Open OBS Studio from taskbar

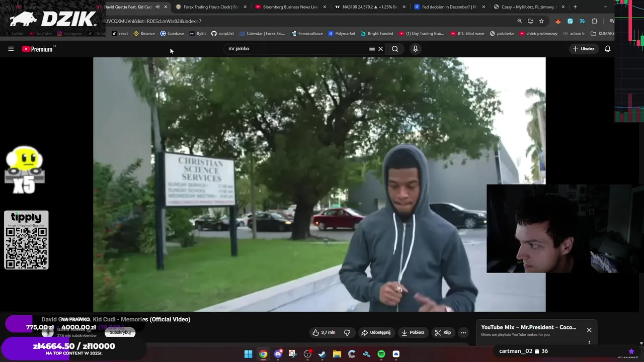coord(307,354)
